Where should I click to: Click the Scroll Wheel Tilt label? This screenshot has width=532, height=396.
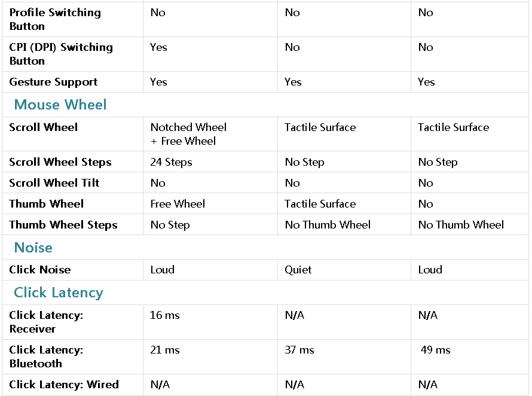(54, 182)
